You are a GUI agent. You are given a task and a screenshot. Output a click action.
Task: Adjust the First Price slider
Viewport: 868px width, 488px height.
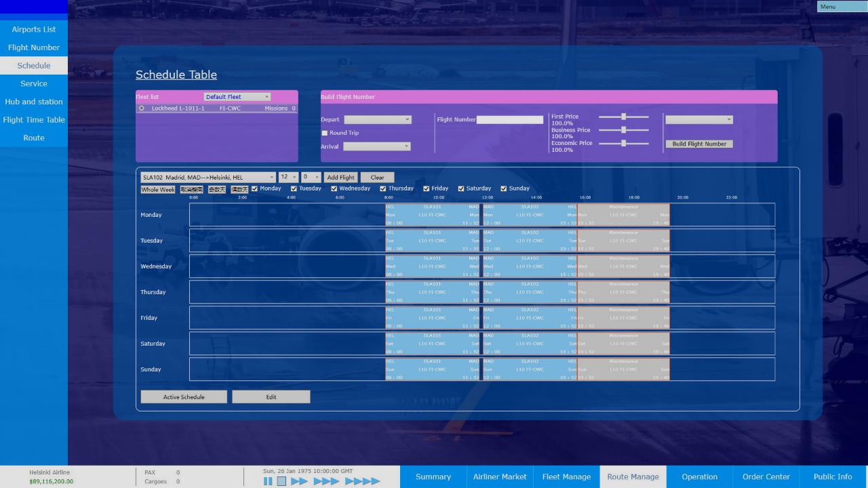tap(623, 117)
